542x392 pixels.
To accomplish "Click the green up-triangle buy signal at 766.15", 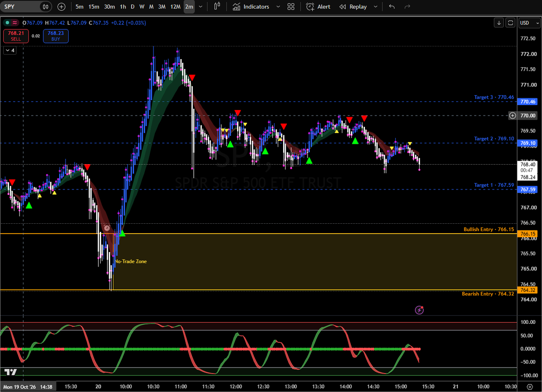I will [x=122, y=233].
